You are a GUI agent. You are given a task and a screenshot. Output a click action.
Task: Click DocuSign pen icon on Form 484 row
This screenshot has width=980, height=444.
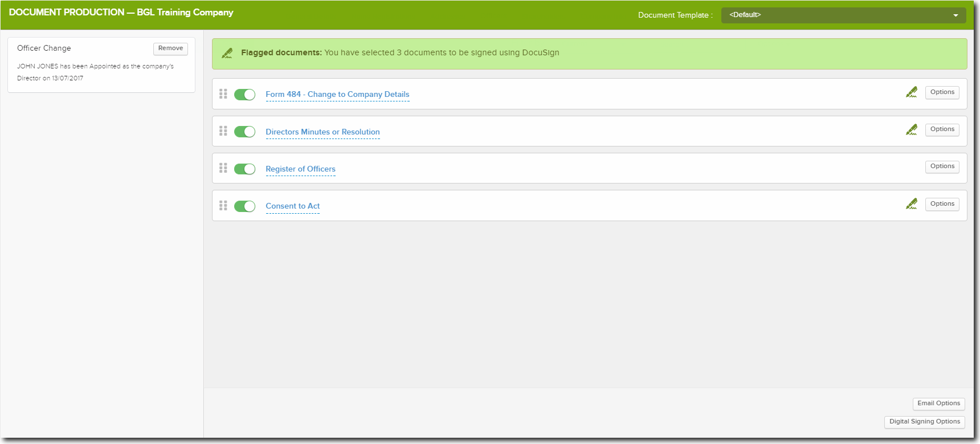click(x=912, y=92)
